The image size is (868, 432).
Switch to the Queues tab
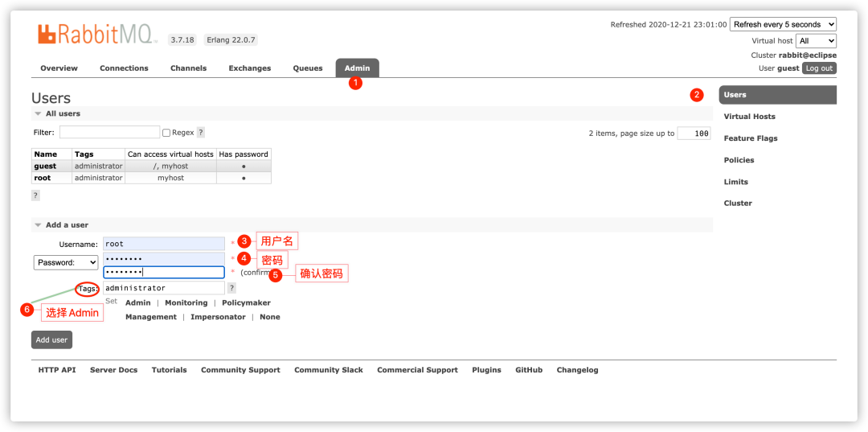point(308,68)
